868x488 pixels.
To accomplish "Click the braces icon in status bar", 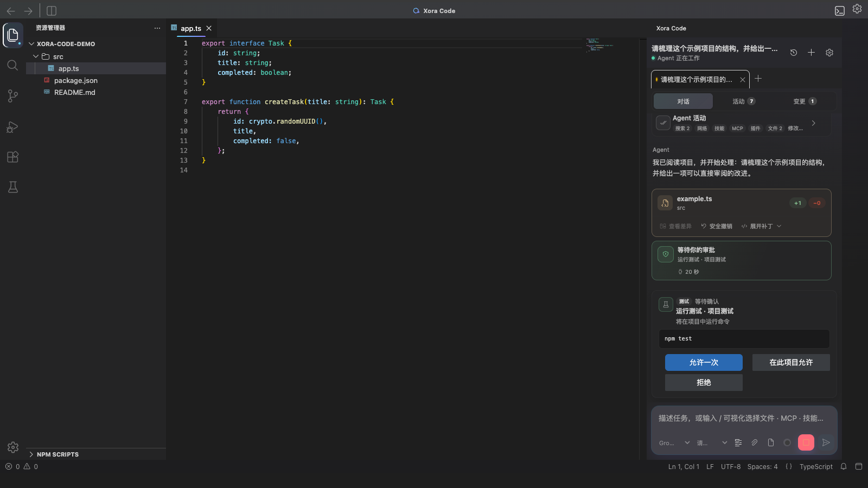I will pyautogui.click(x=789, y=466).
